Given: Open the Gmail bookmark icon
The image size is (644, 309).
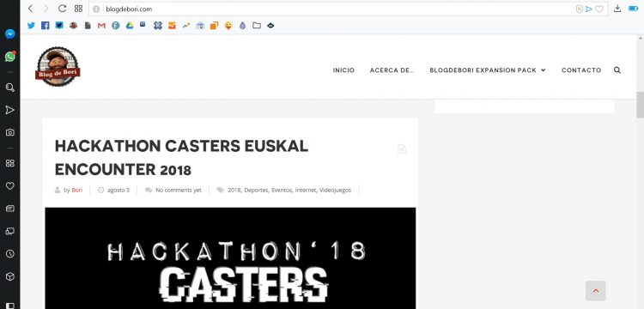Looking at the screenshot, I should click(101, 26).
